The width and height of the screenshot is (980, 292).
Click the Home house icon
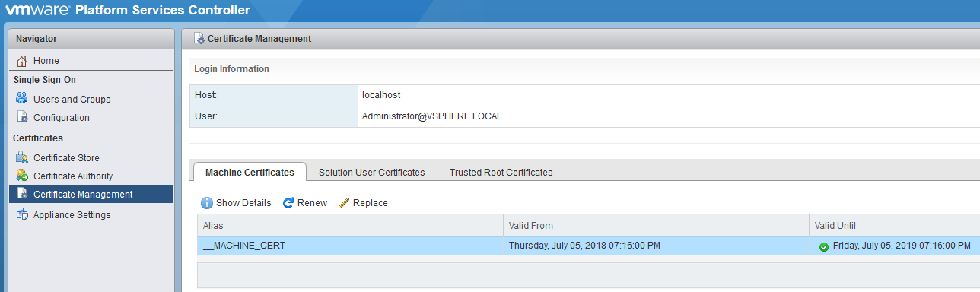coord(21,61)
